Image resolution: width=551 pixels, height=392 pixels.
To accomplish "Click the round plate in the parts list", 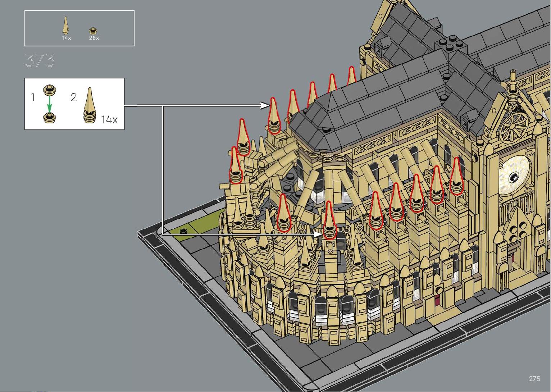I will click(x=94, y=31).
